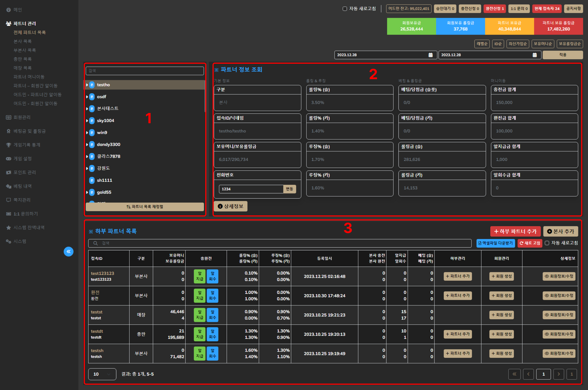This screenshot has height=390, width=588.
Task: Expand the sky1004 partner tree arrow
Action: tap(87, 121)
